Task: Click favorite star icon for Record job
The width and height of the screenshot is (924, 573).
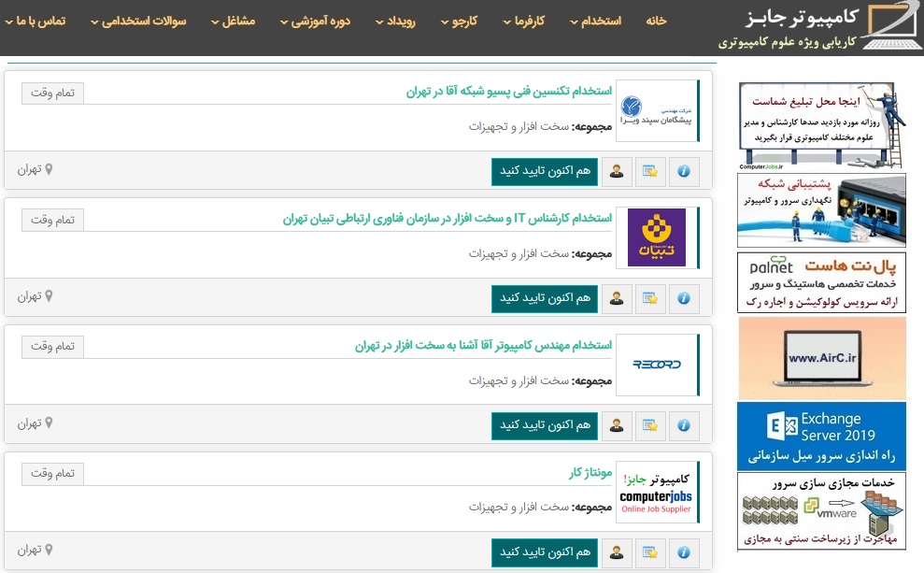Action: pos(650,425)
